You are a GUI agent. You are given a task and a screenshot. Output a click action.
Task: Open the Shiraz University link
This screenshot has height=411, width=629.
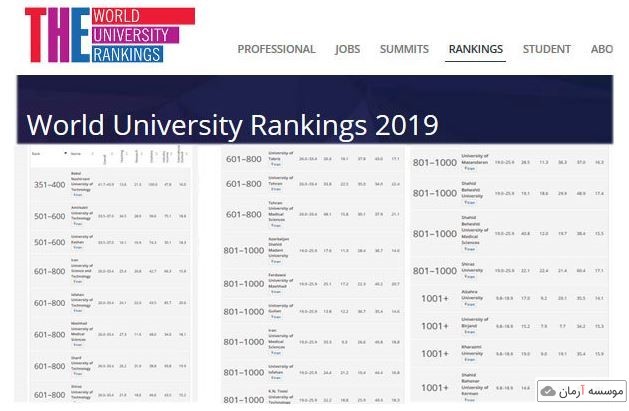tap(472, 267)
